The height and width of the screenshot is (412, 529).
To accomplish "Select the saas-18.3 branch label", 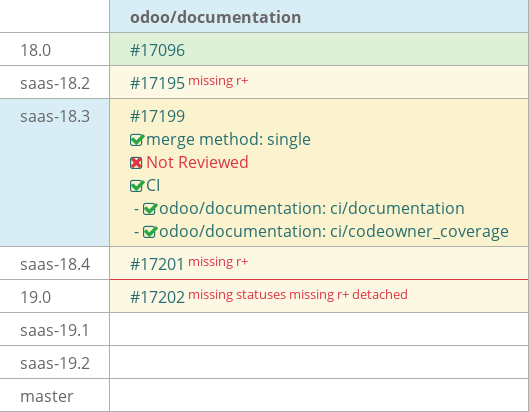I will point(55,116).
